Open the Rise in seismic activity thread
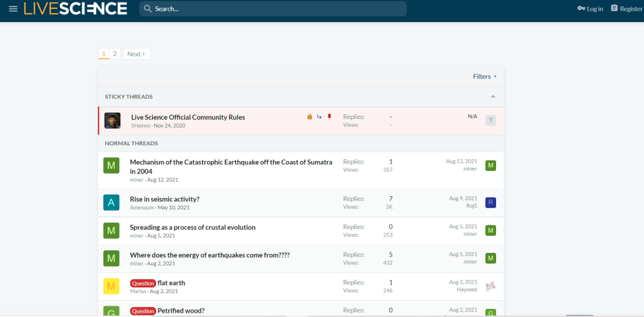The height and width of the screenshot is (317, 644). coord(164,199)
